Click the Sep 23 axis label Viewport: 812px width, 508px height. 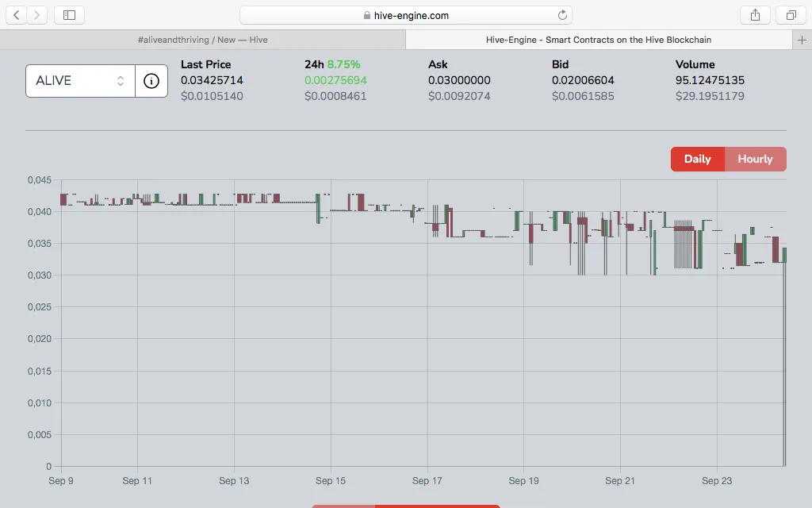717,480
